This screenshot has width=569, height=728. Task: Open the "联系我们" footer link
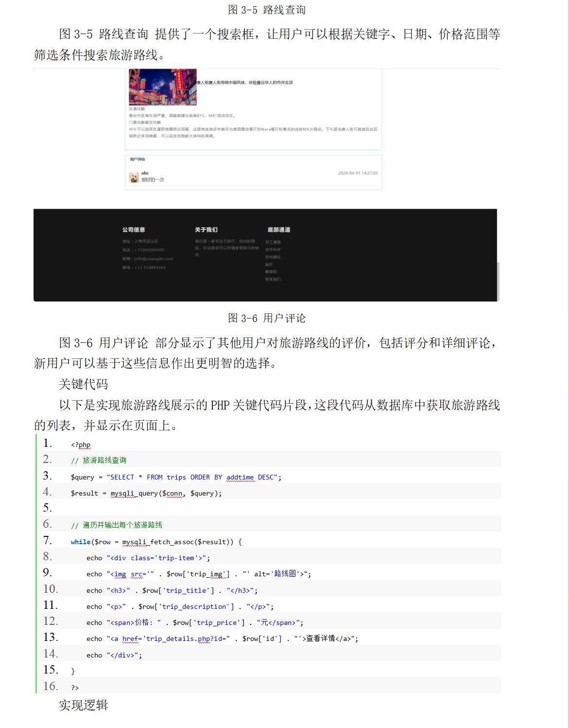point(273,279)
